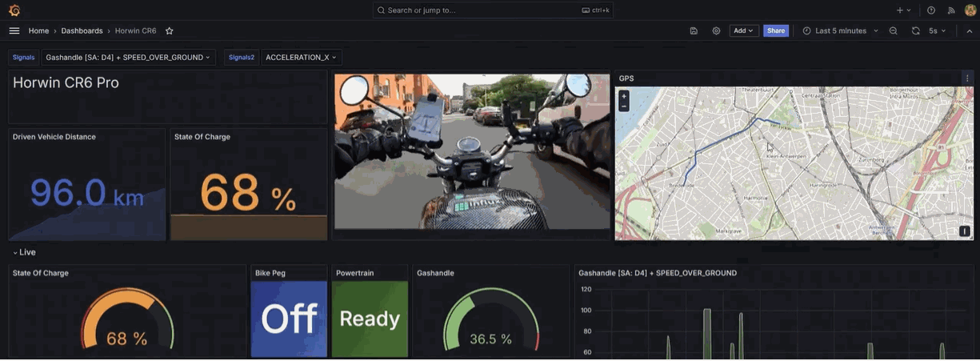Click the Share button
Viewport: 980px width, 361px height.
[x=776, y=30]
